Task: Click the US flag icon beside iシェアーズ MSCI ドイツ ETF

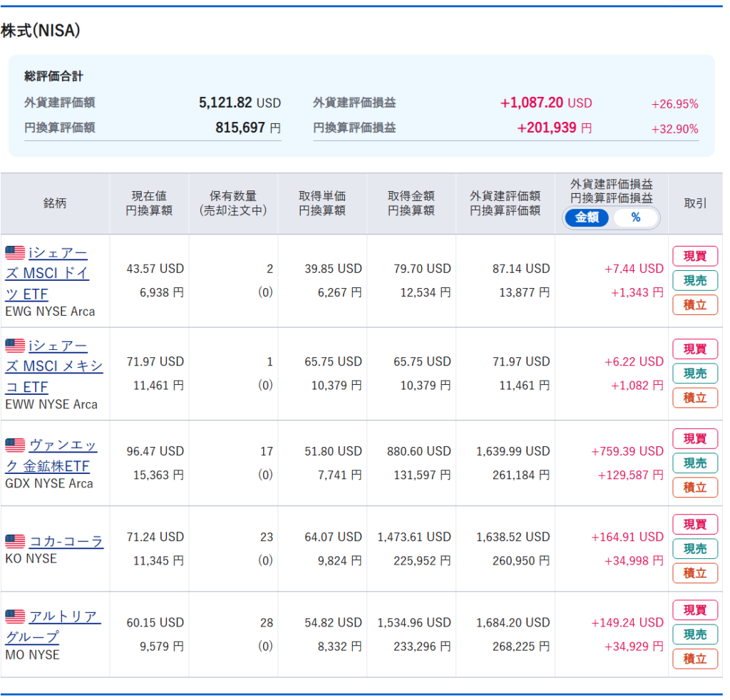Action: (15, 252)
